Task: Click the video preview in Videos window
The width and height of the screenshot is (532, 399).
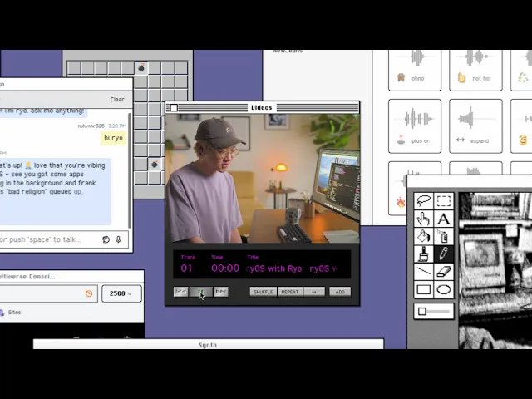Action: click(263, 178)
